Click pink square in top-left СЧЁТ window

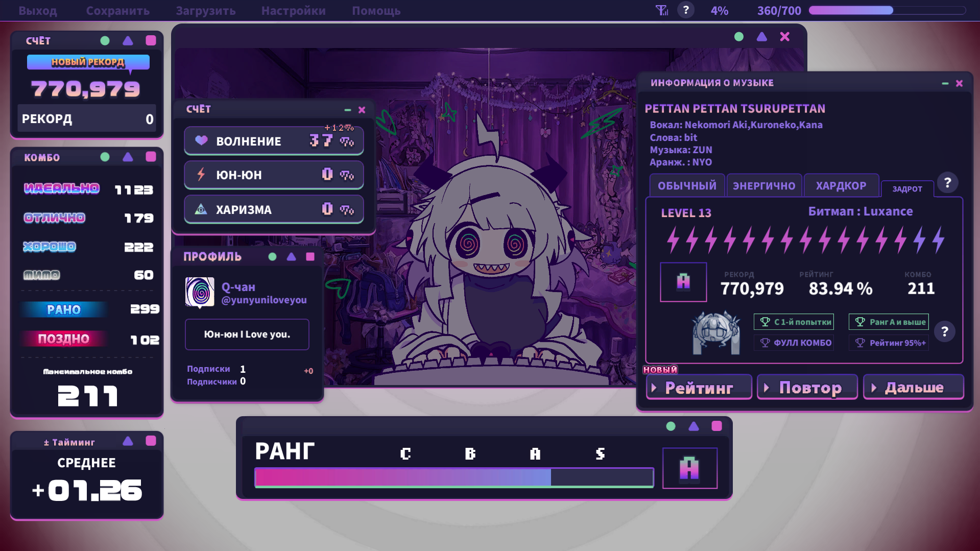(x=151, y=40)
